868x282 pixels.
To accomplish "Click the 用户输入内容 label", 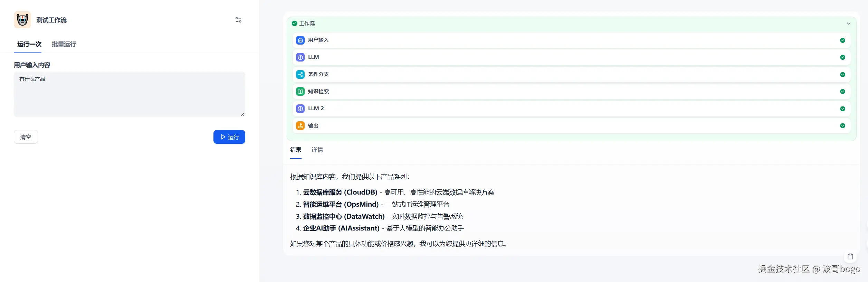I will (32, 65).
